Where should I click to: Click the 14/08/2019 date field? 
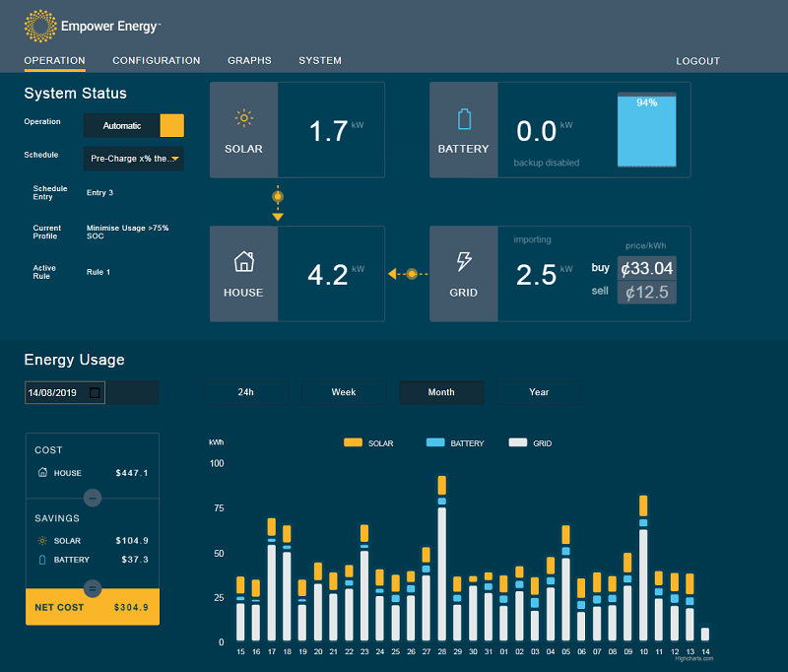click(65, 392)
